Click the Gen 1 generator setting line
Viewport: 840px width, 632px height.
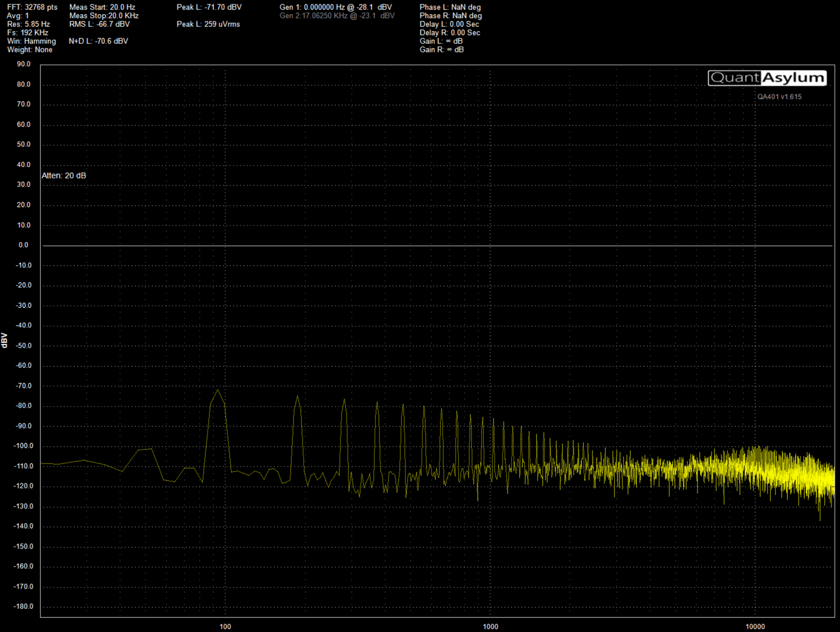coord(336,7)
